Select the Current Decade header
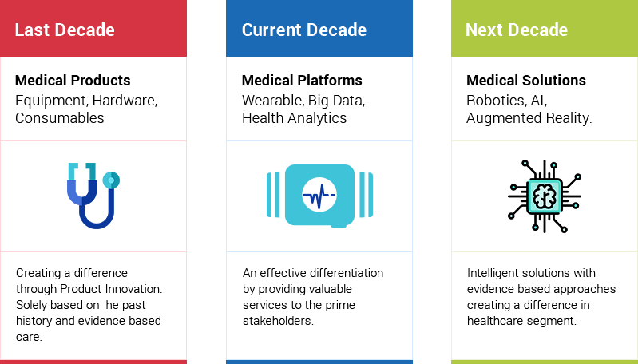 (319, 29)
